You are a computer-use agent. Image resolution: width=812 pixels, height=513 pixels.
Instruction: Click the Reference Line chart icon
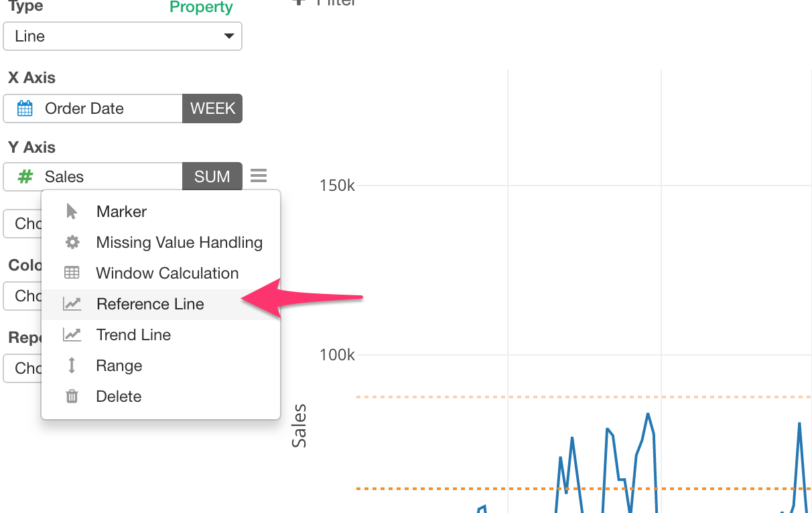(x=72, y=304)
